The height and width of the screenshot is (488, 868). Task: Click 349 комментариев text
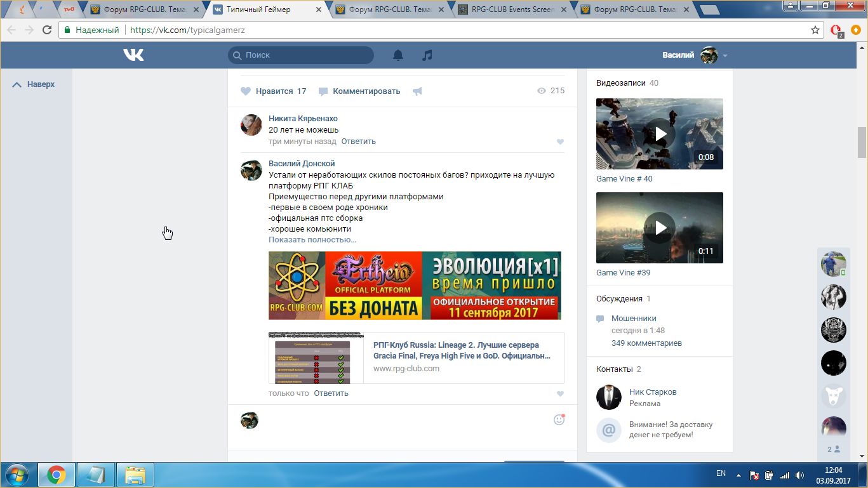pos(646,343)
